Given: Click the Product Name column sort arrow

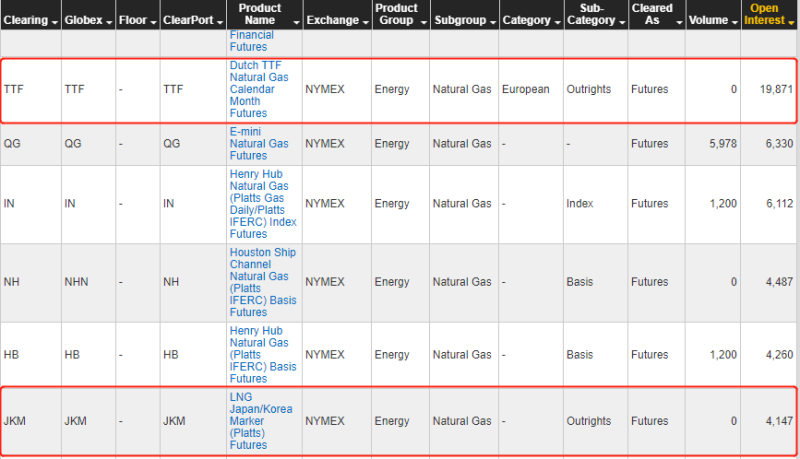Looking at the screenshot, I should [x=296, y=22].
